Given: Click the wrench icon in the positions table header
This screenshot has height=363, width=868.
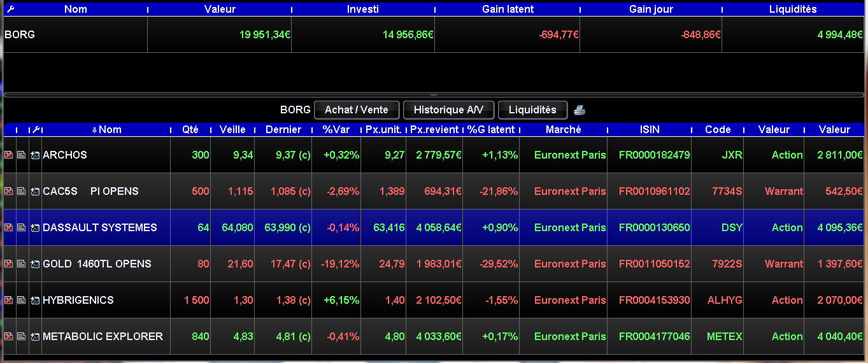Looking at the screenshot, I should pos(36,129).
